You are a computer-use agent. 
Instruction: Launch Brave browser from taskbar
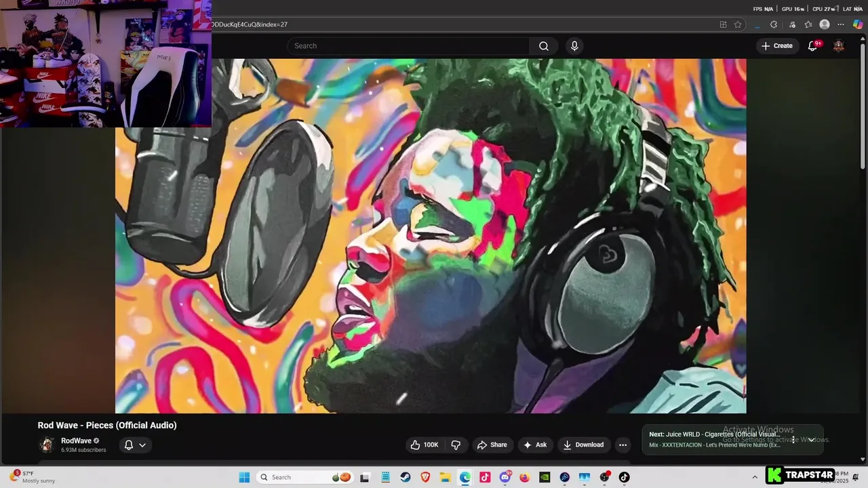(425, 477)
